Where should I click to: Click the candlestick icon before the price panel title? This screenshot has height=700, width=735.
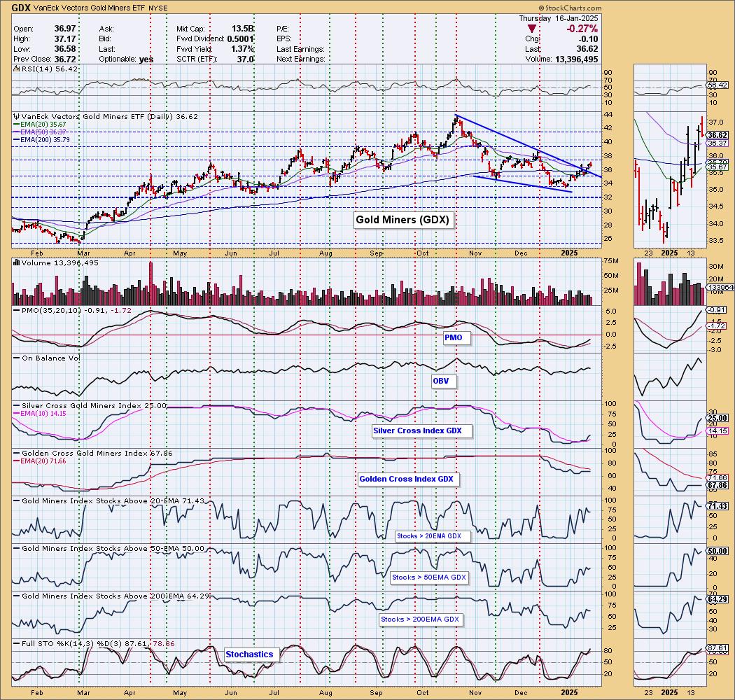coord(17,116)
